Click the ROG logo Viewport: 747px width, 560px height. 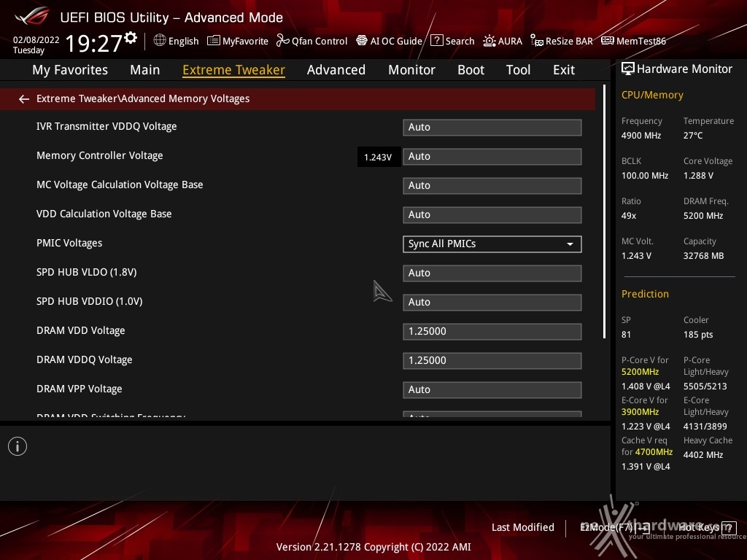(x=31, y=16)
